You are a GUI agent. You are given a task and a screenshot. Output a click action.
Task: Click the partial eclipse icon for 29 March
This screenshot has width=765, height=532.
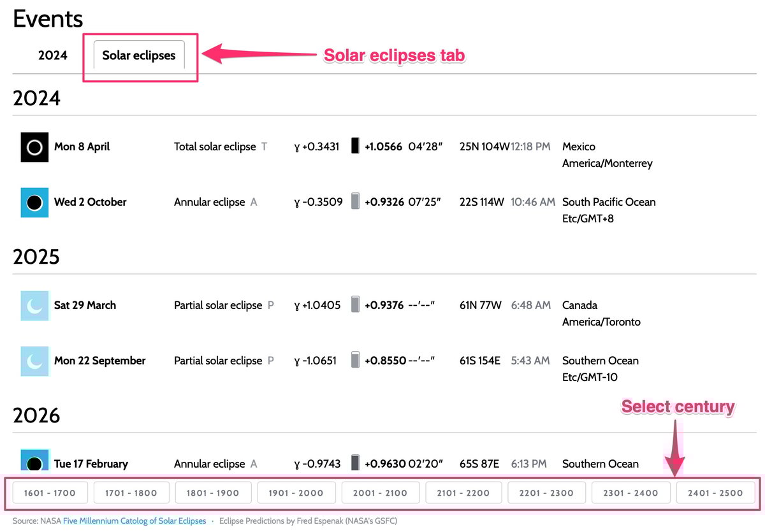coord(34,306)
